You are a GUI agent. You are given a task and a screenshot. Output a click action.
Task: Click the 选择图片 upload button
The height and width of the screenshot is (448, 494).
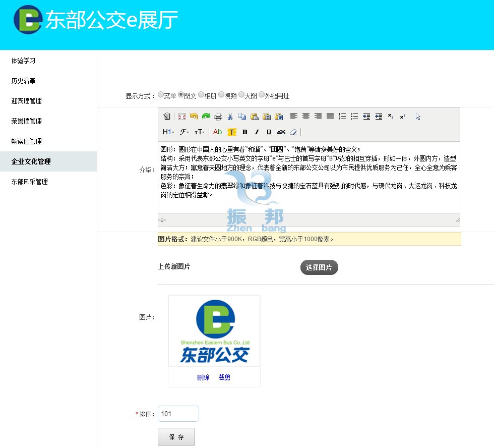point(319,267)
